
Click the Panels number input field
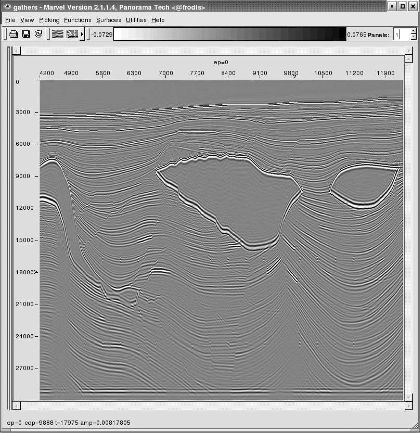coord(401,34)
